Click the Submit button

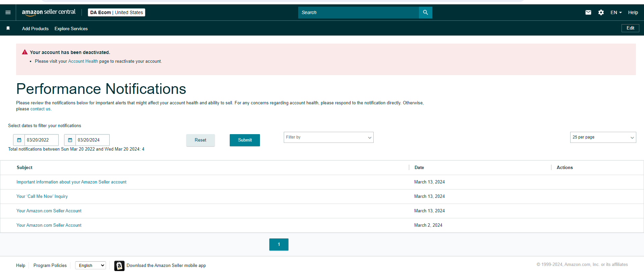pyautogui.click(x=245, y=140)
